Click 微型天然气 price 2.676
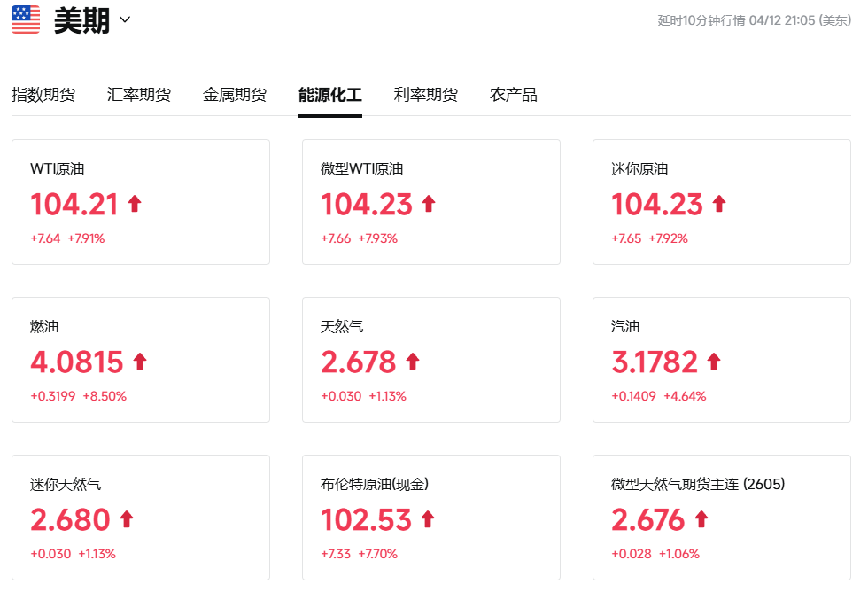The image size is (868, 592). click(648, 520)
